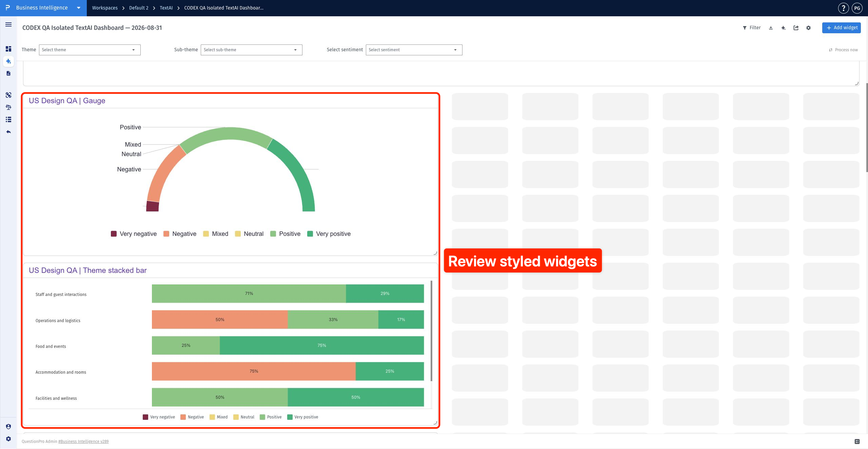Go to TextAI breadcrumb

[x=166, y=8]
